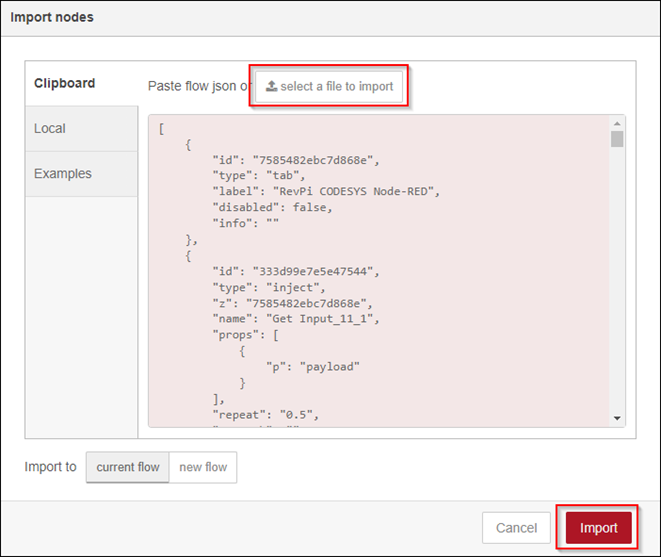The width and height of the screenshot is (661, 557).
Task: Click the "p": "payload" line
Action: [311, 366]
